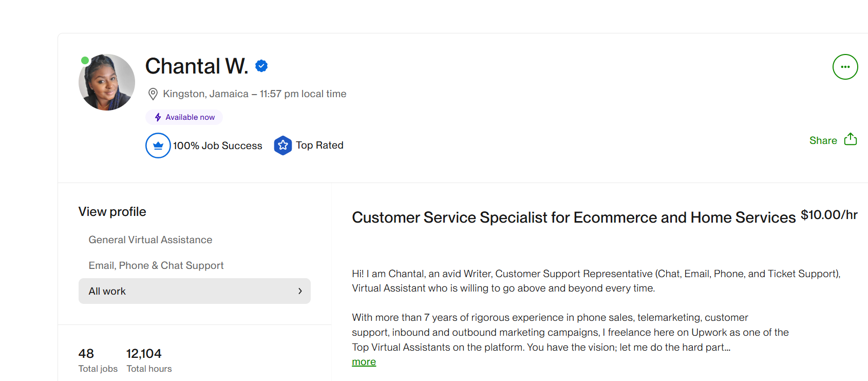Screen dimensions: 868x381
Task: Click the Top Rated label
Action: click(x=319, y=146)
